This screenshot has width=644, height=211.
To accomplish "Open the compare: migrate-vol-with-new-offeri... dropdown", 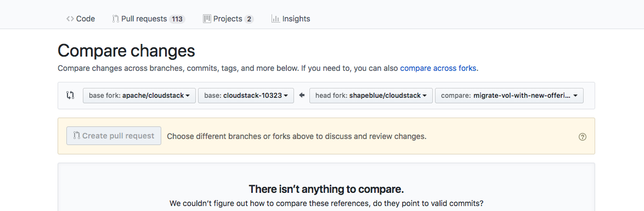I will 509,96.
